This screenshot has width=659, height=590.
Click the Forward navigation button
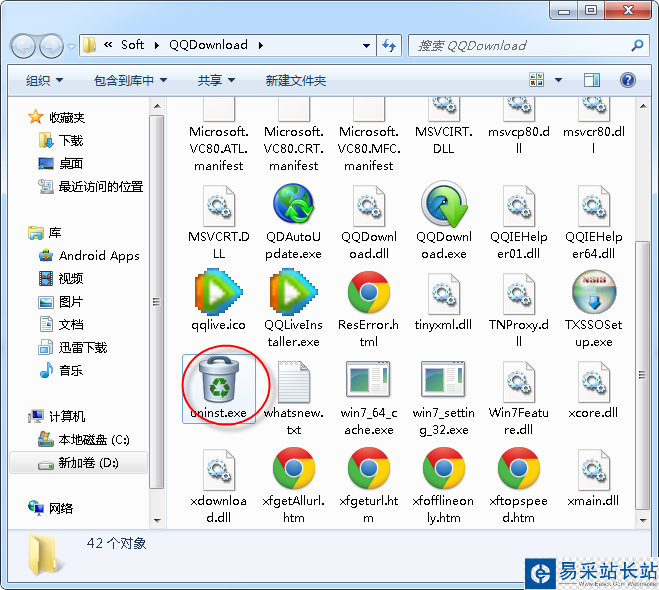coord(51,46)
